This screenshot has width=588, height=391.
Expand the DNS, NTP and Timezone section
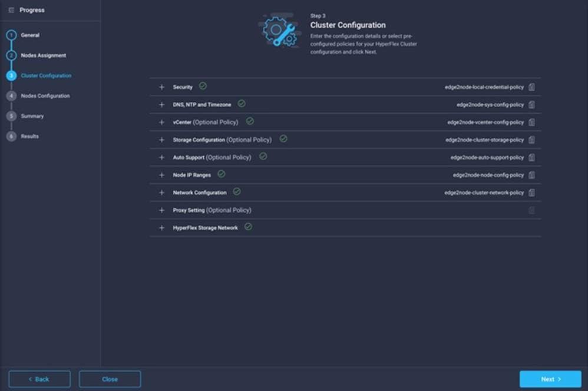pyautogui.click(x=161, y=105)
